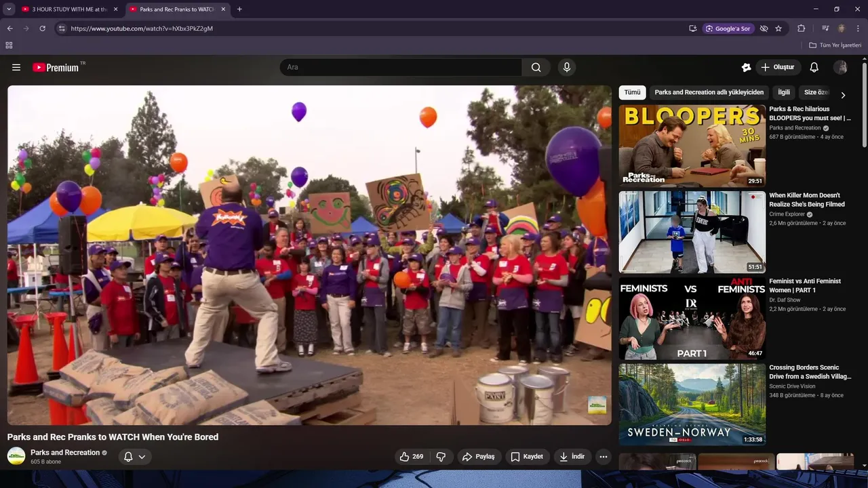Start voice search with microphone icon
Viewport: 868px width, 488px height.
567,67
